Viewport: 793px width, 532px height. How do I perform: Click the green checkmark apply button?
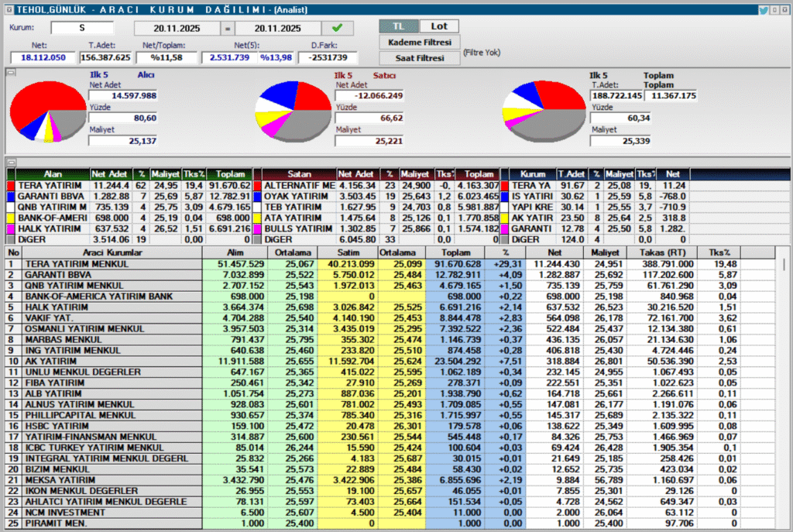point(338,28)
